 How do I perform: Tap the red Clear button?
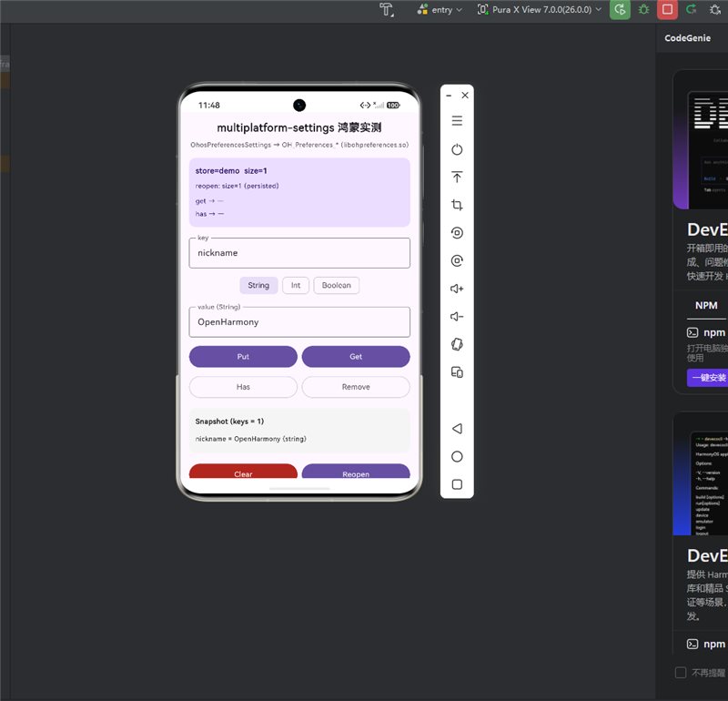tap(243, 471)
